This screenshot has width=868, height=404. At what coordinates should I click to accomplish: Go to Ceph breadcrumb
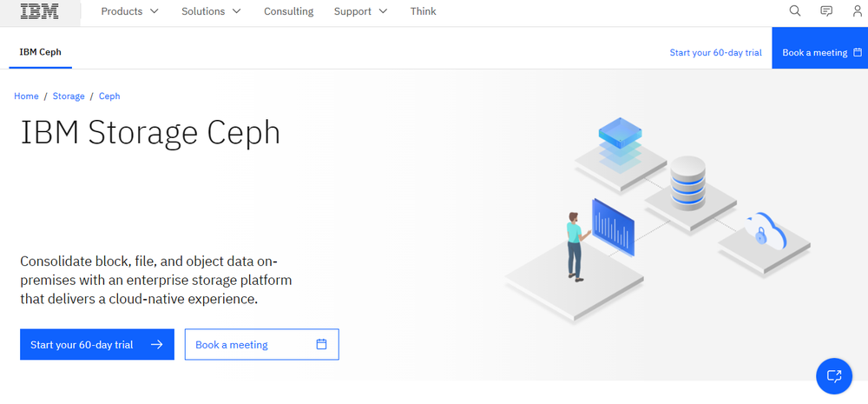coord(109,96)
